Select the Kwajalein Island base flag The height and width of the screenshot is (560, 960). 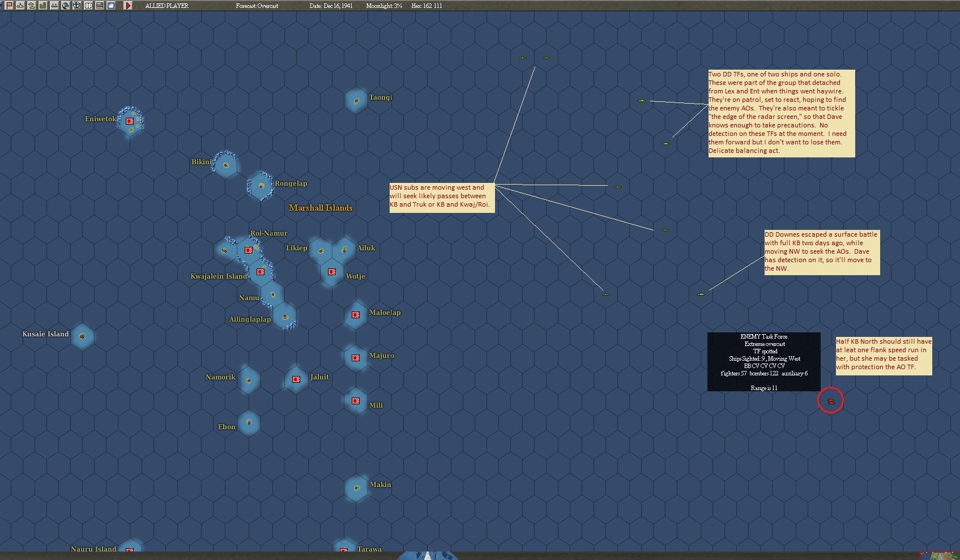261,272
